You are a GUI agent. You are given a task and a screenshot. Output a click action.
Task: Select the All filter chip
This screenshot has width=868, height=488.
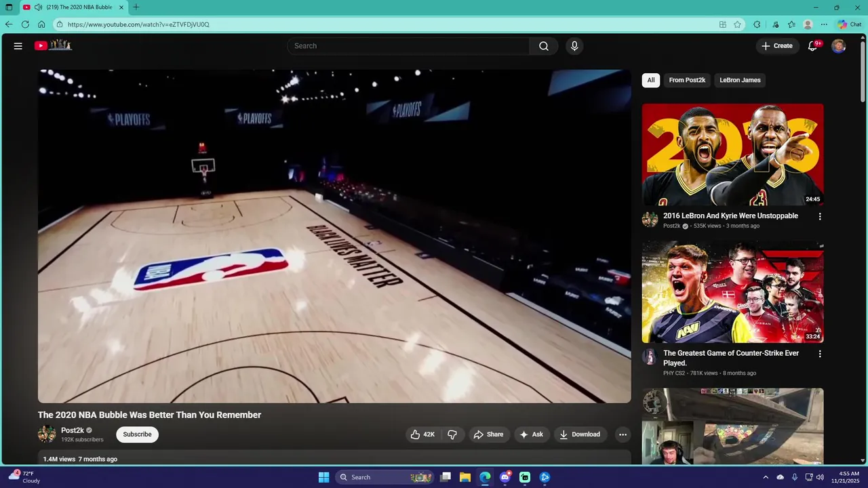click(651, 80)
